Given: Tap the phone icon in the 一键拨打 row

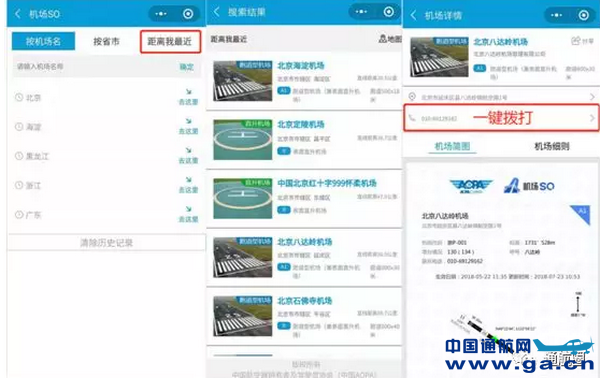Looking at the screenshot, I should (412, 118).
